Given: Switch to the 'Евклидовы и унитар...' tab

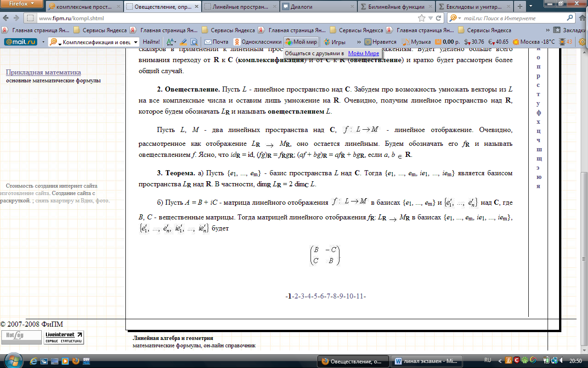Looking at the screenshot, I should (474, 6).
